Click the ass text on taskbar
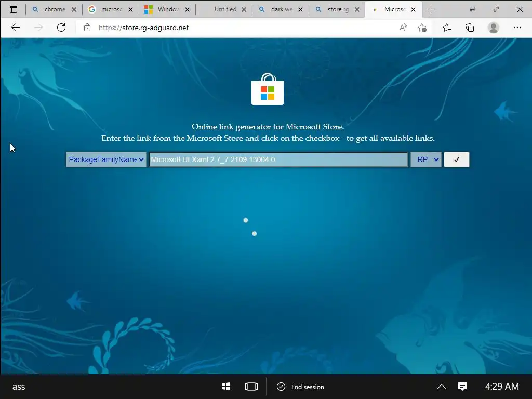Image resolution: width=532 pixels, height=399 pixels. point(19,387)
